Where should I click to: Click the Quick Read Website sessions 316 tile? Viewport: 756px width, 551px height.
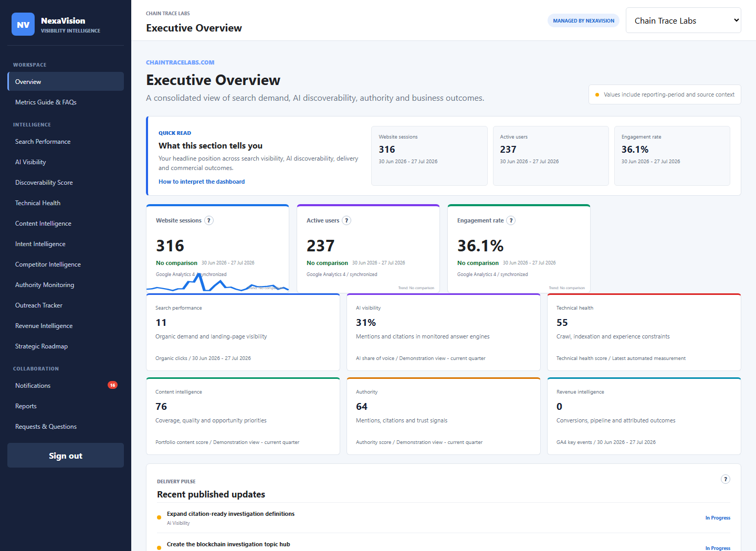pos(429,156)
